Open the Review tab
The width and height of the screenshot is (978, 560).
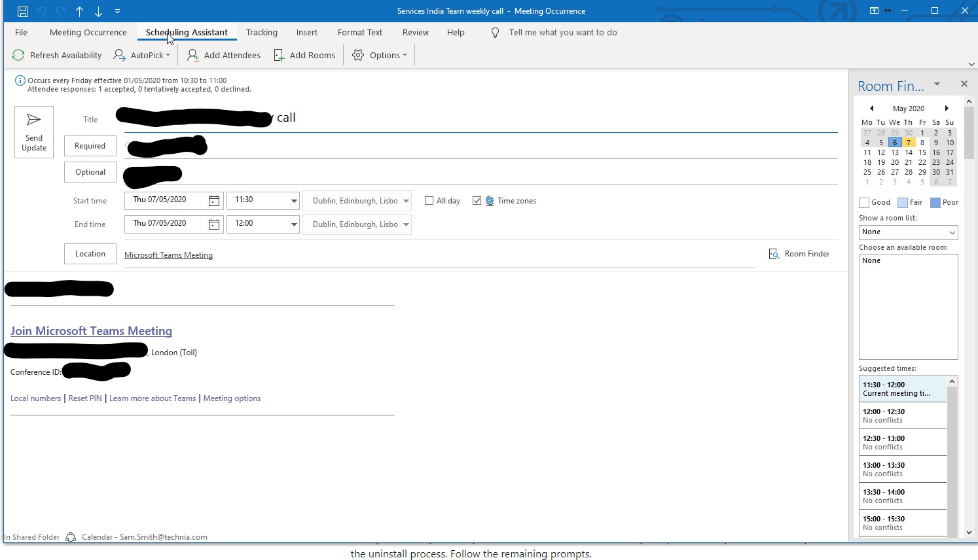click(416, 33)
